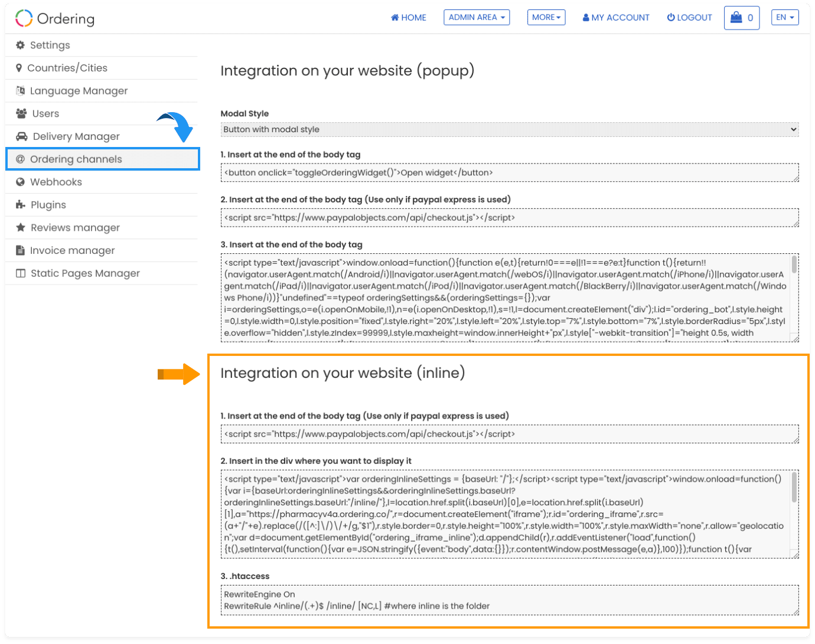Click the Countries/Cities map pin icon
The width and height of the screenshot is (815, 644).
pyautogui.click(x=19, y=68)
